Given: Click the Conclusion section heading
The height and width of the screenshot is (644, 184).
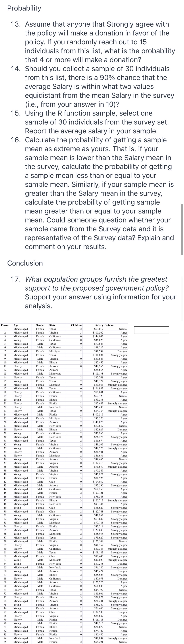Looking at the screenshot, I should click(x=25, y=263).
